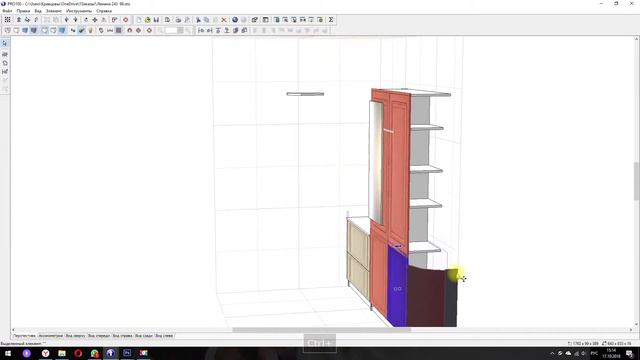Switch to the Вид сверху tab
Viewport: 640px width, 360px height.
(x=76, y=336)
